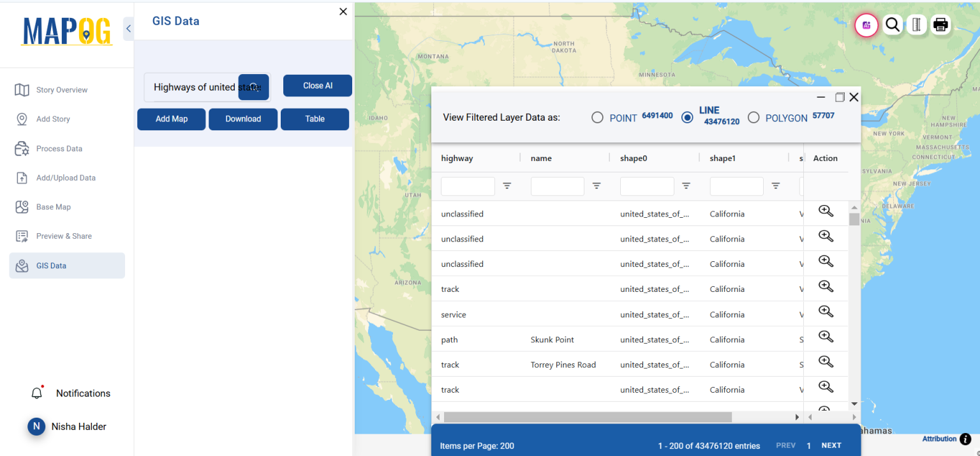Select the POLYGON radio button

[754, 117]
